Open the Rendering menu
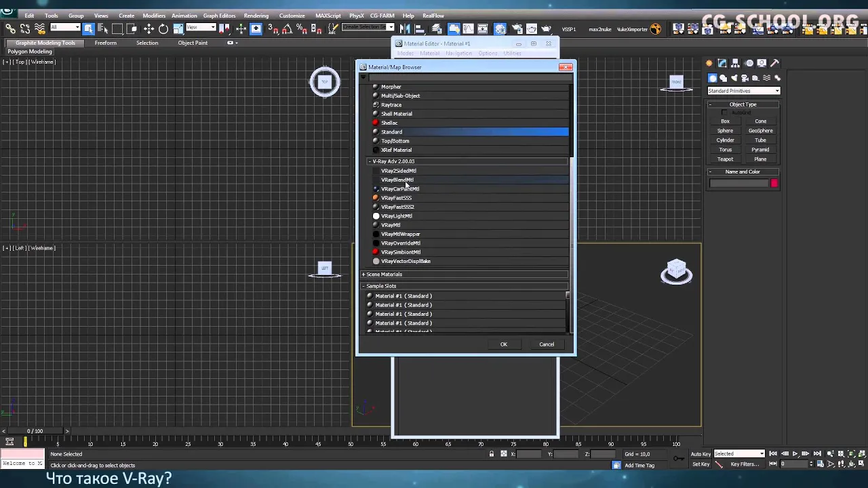Screen dimensions: 868x488 click(256, 16)
